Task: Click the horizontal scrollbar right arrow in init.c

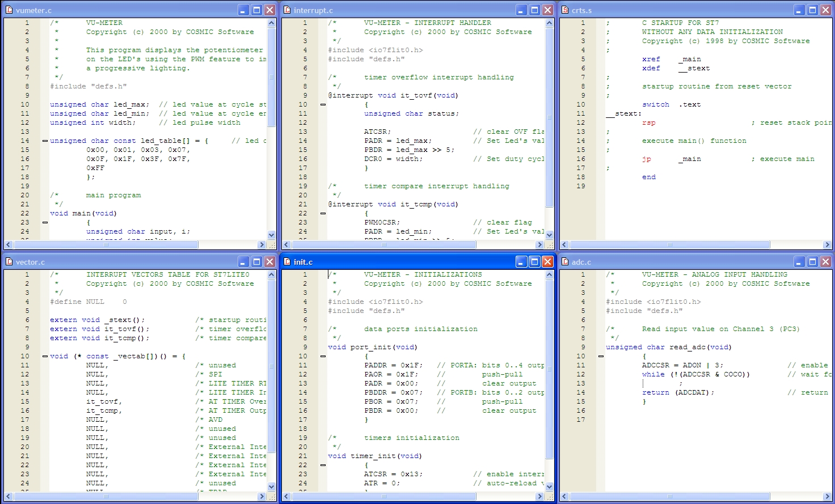Action: 539,497
